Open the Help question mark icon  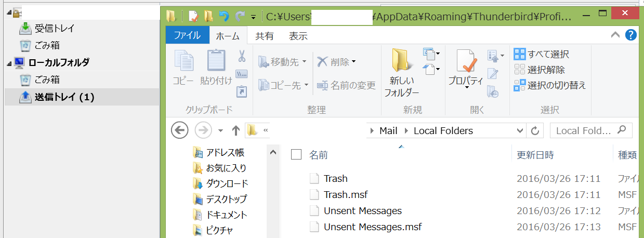coord(631,35)
